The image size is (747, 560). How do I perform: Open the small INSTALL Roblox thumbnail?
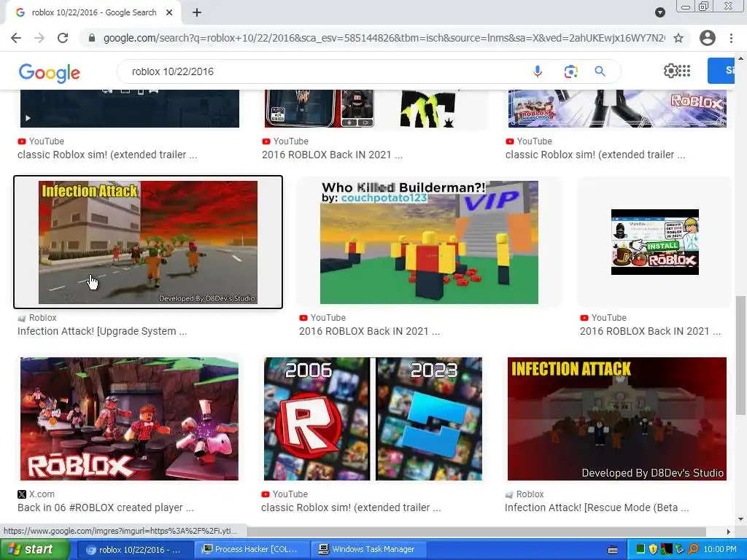[x=654, y=242]
